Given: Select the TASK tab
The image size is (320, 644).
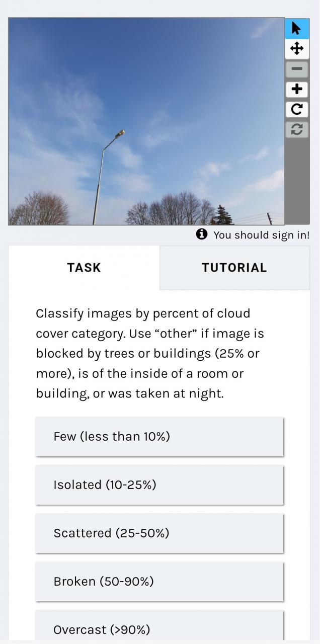Looking at the screenshot, I should coord(84,268).
